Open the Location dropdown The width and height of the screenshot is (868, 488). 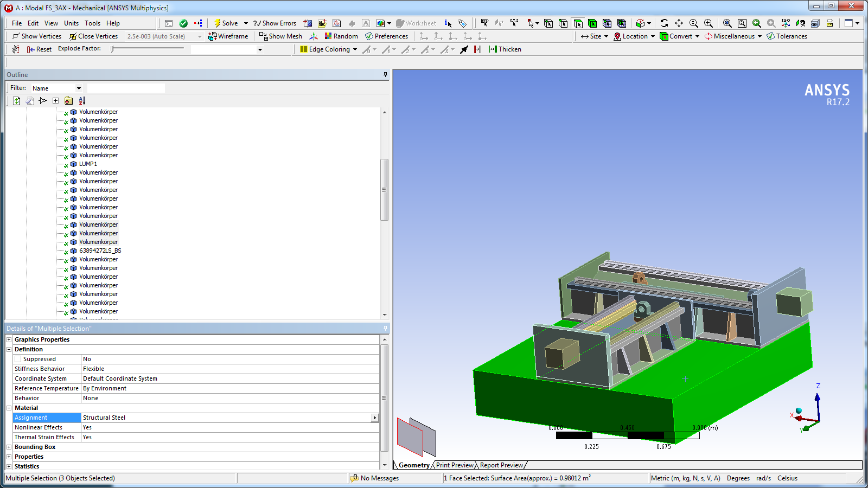[634, 36]
